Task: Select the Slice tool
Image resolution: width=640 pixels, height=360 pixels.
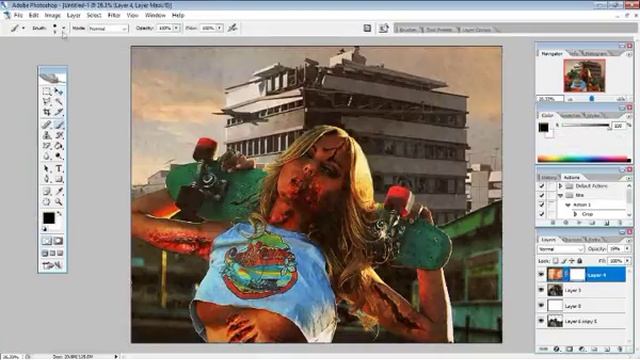Action: (x=59, y=112)
